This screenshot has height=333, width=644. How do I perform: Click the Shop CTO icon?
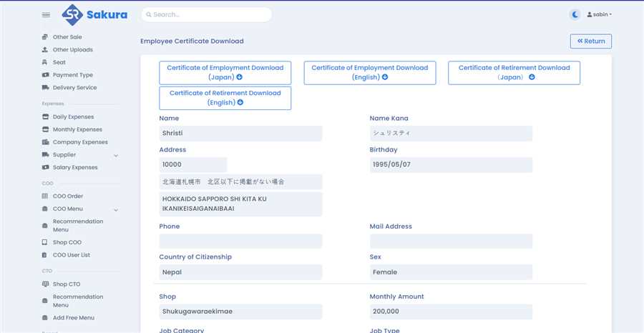coord(45,284)
